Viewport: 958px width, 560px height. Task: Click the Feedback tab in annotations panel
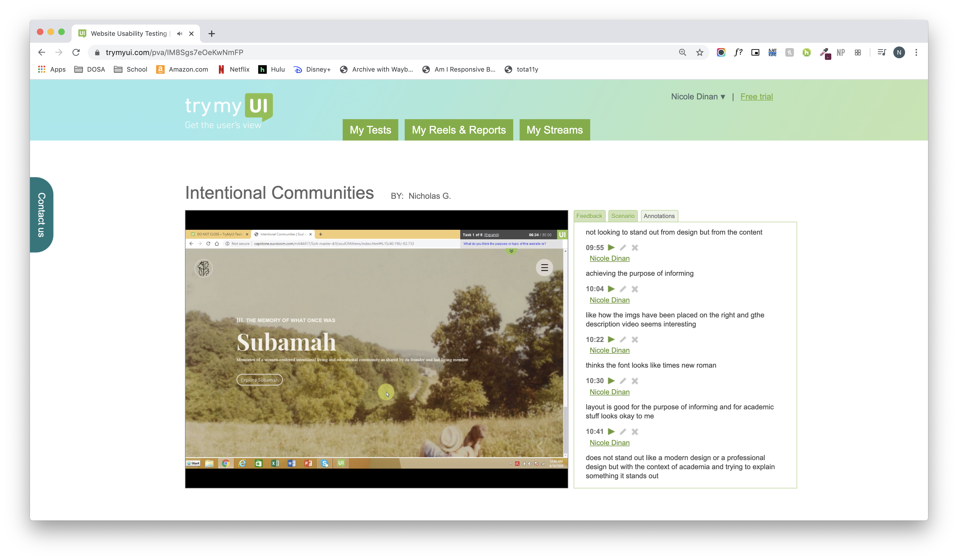pos(589,215)
